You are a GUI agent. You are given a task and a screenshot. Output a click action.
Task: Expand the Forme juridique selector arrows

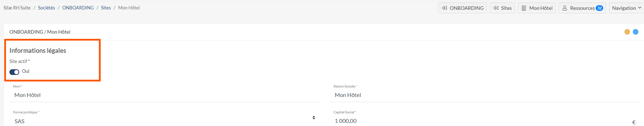[x=314, y=118]
